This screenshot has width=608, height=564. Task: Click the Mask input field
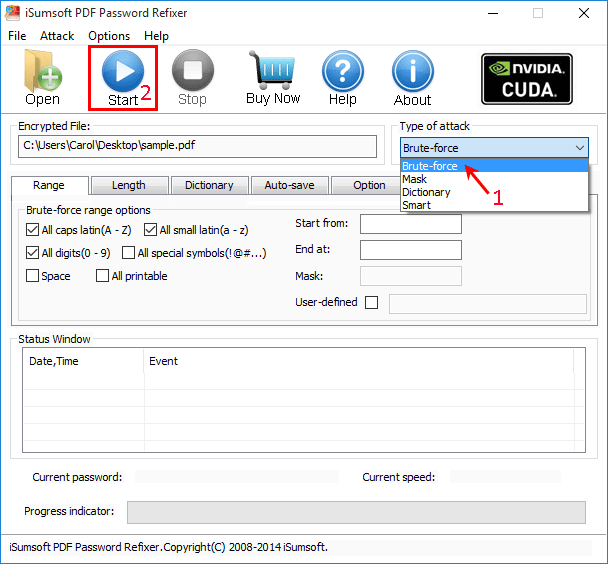[x=411, y=276]
